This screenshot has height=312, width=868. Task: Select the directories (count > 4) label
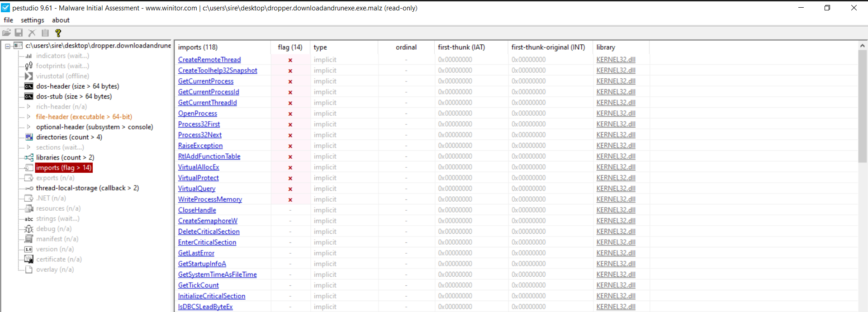[x=69, y=137]
